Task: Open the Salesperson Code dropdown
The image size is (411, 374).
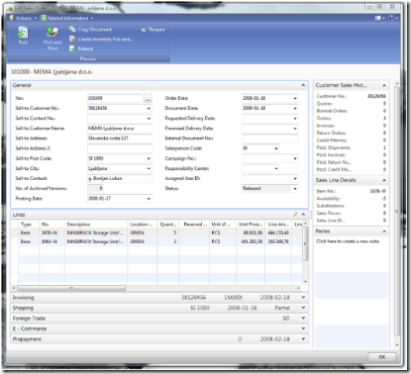Action: coord(276,149)
